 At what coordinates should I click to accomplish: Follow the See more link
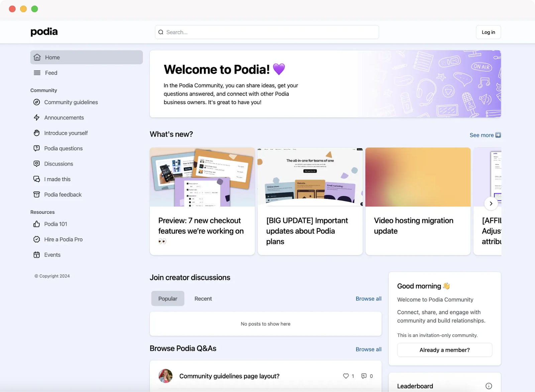[x=482, y=135]
